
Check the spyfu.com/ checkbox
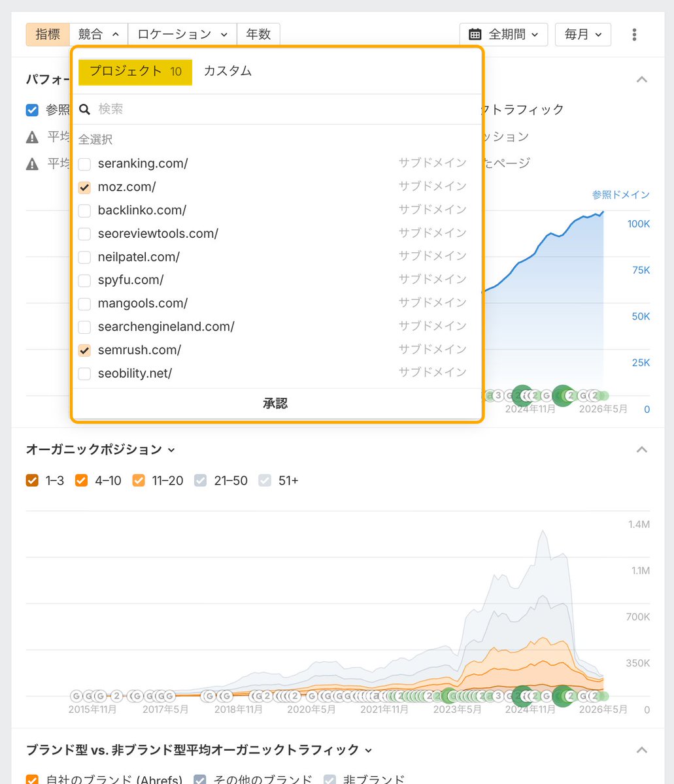point(84,280)
